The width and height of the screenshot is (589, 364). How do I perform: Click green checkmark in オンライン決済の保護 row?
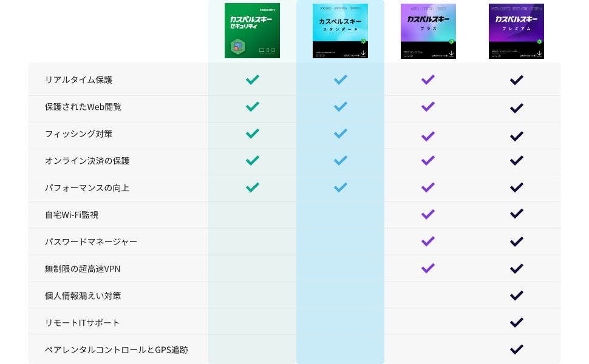pyautogui.click(x=252, y=161)
